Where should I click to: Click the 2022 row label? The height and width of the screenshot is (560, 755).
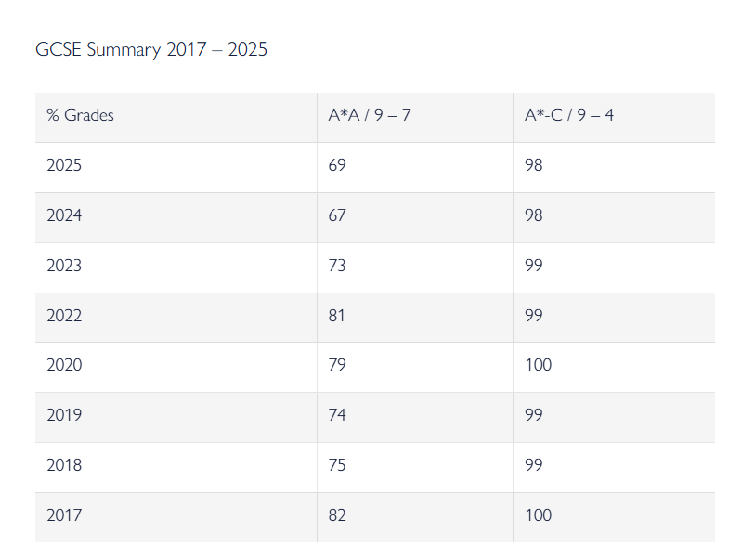tap(64, 316)
